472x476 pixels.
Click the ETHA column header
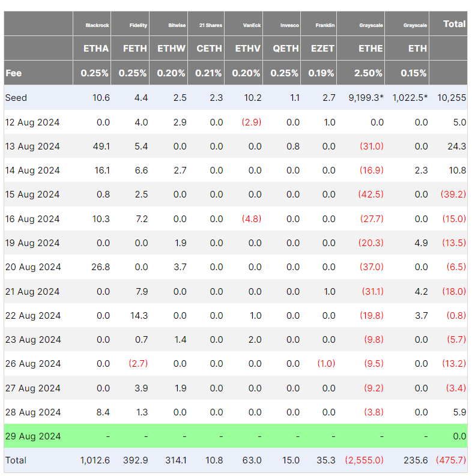point(96,49)
